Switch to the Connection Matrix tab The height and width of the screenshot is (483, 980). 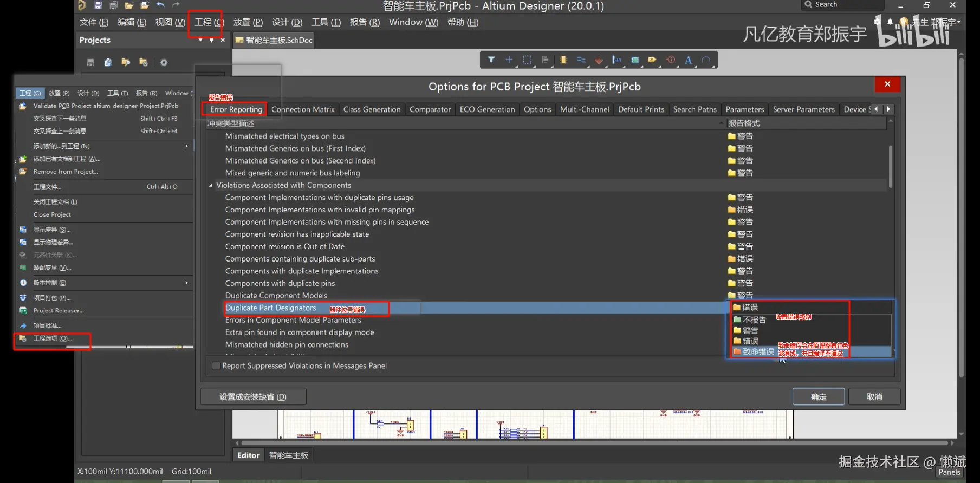[x=303, y=109]
